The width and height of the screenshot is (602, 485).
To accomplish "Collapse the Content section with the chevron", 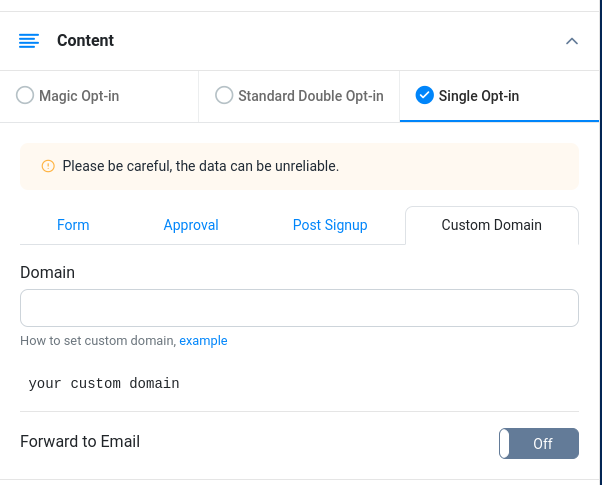I will click(572, 41).
